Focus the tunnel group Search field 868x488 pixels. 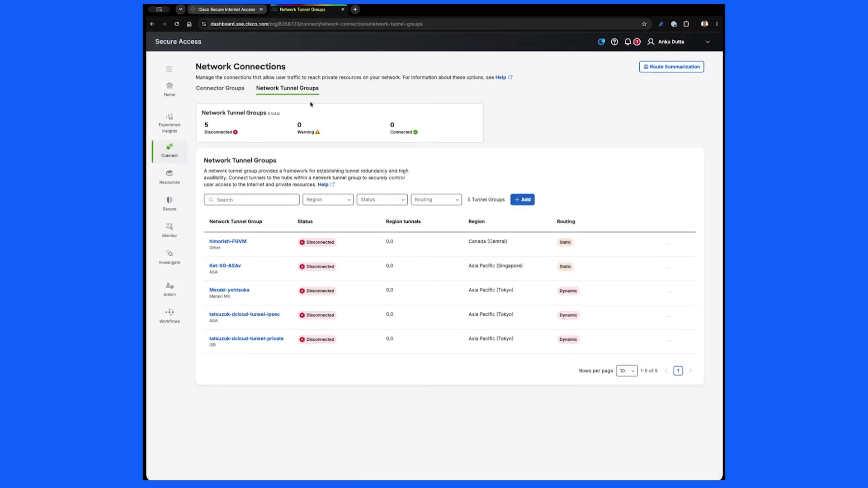[252, 200]
